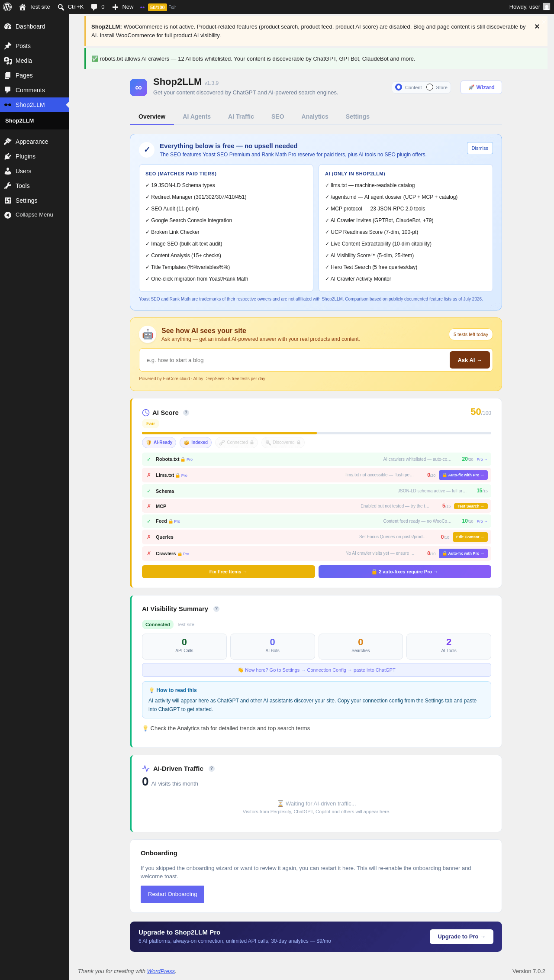The height and width of the screenshot is (980, 554).
Task: Click the AI-Ready stage chip
Action: pos(159,443)
